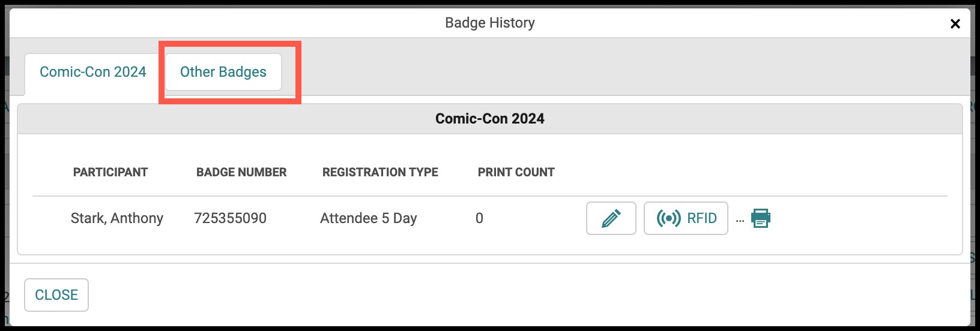Click badge number 725355090

coord(230,218)
